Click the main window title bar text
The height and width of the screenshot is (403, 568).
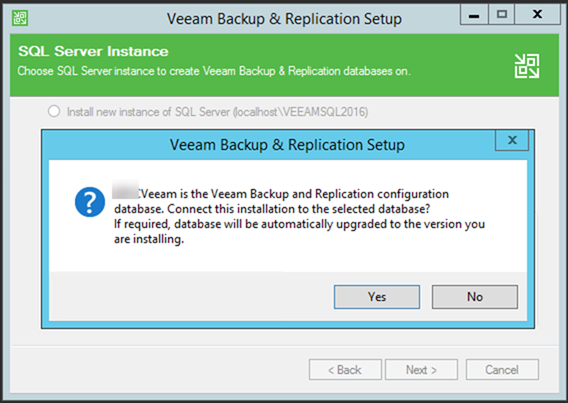284,19
